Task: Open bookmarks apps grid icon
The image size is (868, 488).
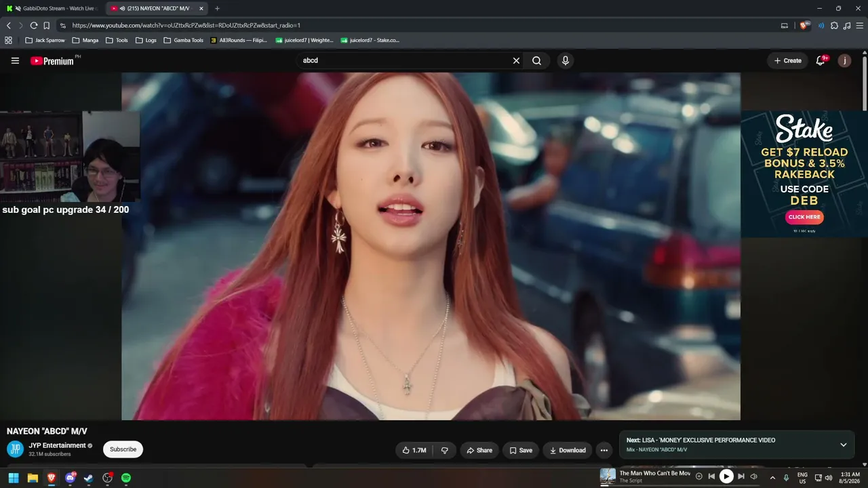Action: coord(8,40)
